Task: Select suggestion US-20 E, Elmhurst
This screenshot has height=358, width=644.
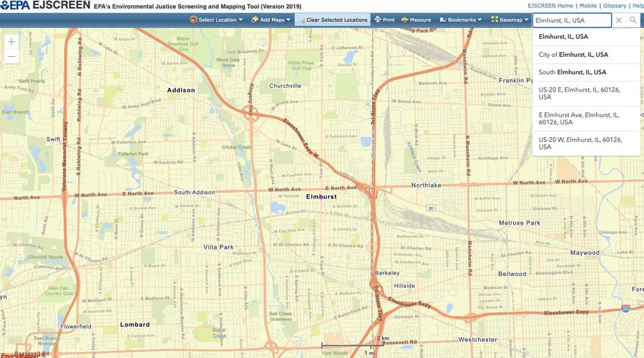Action: (x=586, y=93)
